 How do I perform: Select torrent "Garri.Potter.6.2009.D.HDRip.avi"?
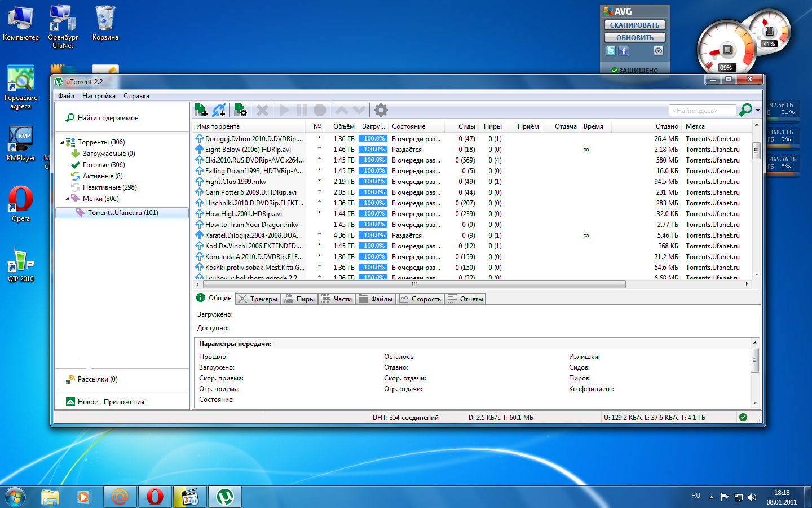click(250, 192)
